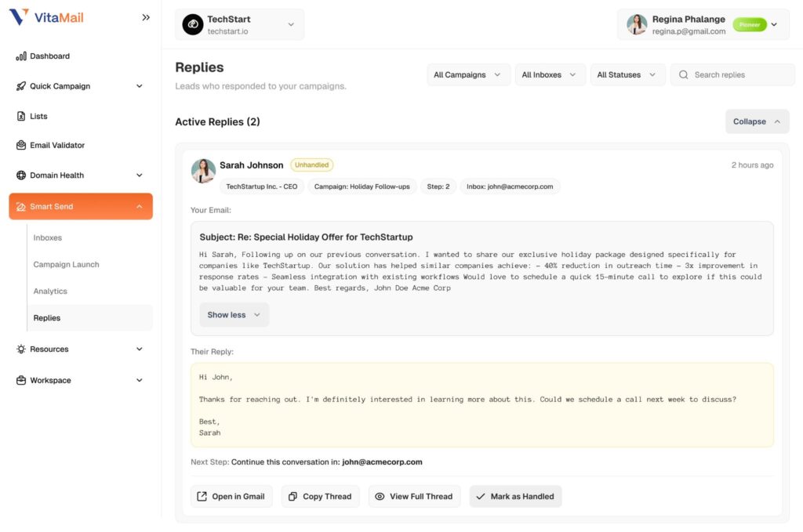Click the Open in Gmail button

(x=231, y=496)
